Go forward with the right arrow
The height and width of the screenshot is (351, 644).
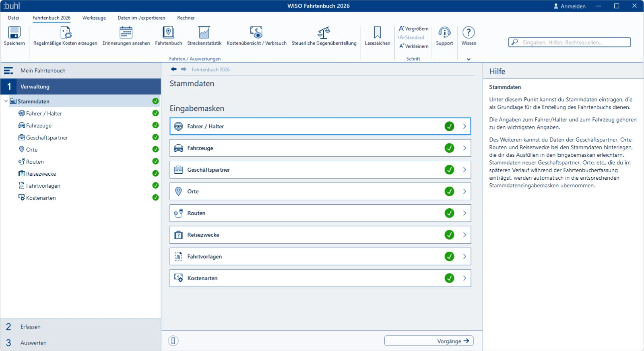[184, 69]
